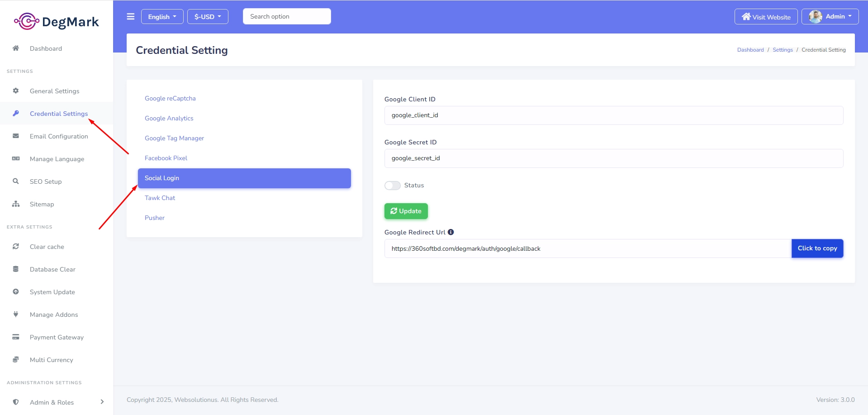
Task: Toggle the Status switch
Action: tap(393, 186)
